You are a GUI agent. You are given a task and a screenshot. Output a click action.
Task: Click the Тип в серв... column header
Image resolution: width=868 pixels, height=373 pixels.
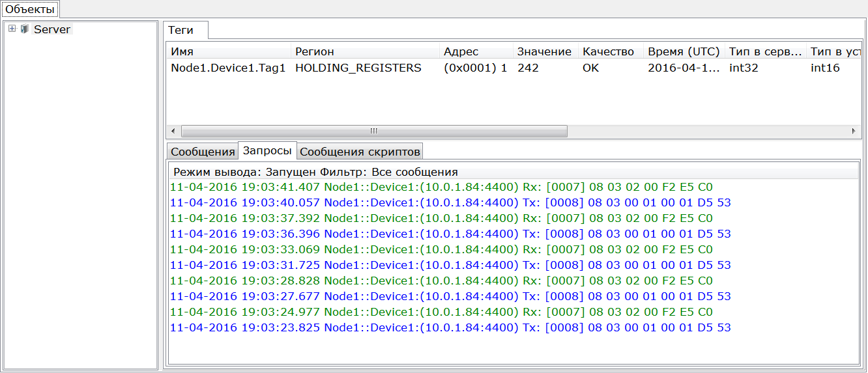(x=765, y=51)
